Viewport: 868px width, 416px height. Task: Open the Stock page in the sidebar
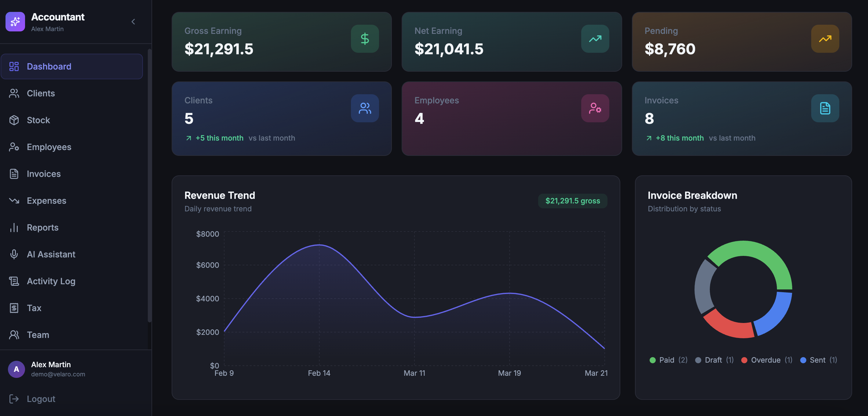point(38,120)
